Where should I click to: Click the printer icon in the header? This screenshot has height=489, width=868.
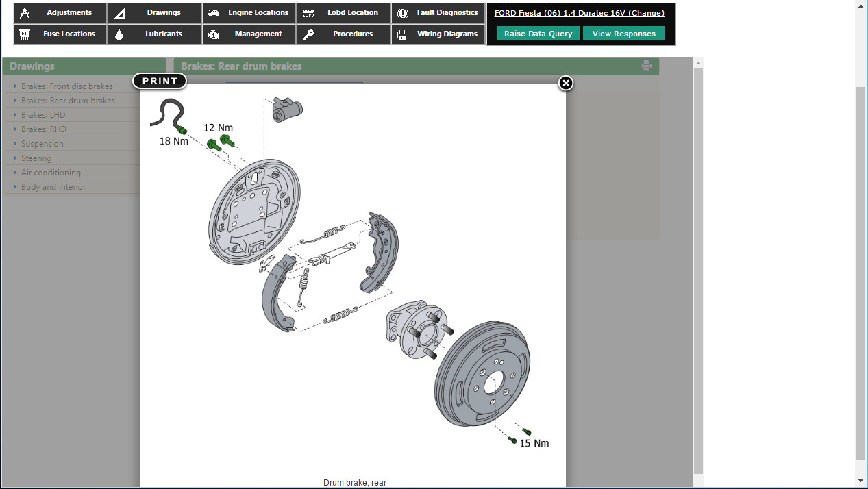(646, 66)
